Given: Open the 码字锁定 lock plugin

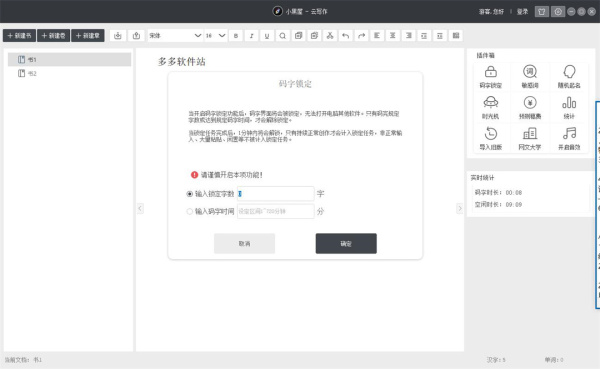Looking at the screenshot, I should pos(491,77).
